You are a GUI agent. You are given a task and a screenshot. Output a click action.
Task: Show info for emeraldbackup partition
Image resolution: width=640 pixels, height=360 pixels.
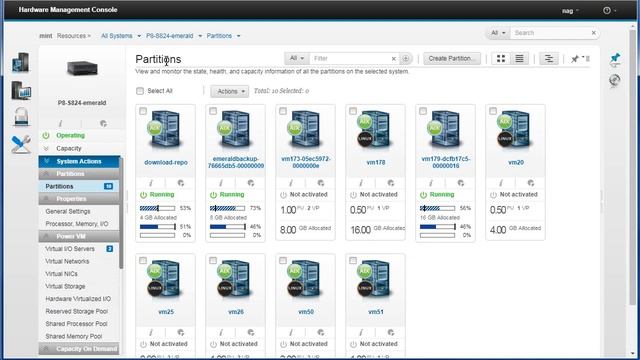coord(221,183)
